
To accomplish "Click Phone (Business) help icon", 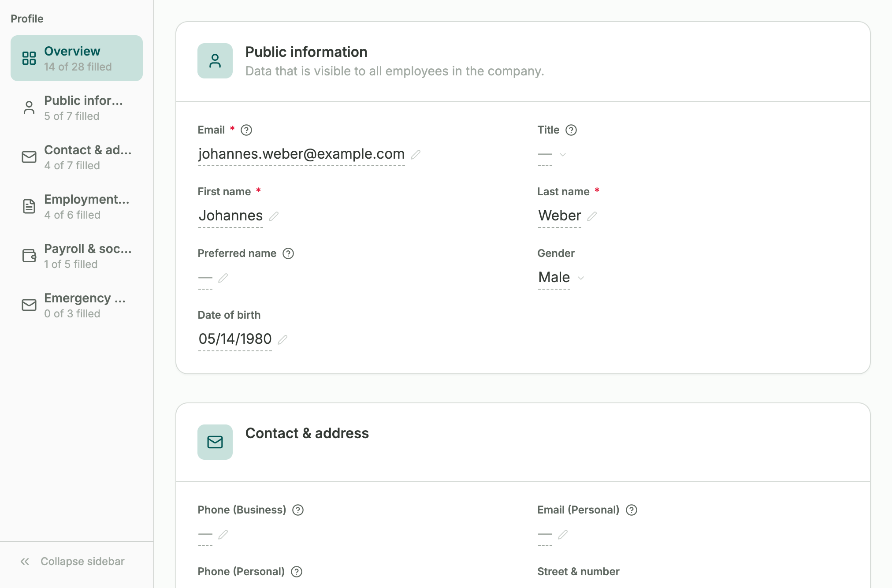I will [298, 510].
